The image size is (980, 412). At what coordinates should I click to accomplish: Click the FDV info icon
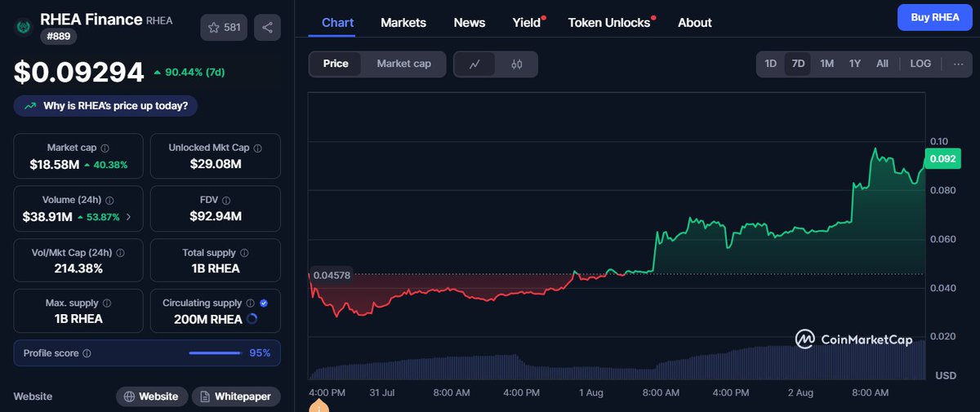[x=227, y=200]
